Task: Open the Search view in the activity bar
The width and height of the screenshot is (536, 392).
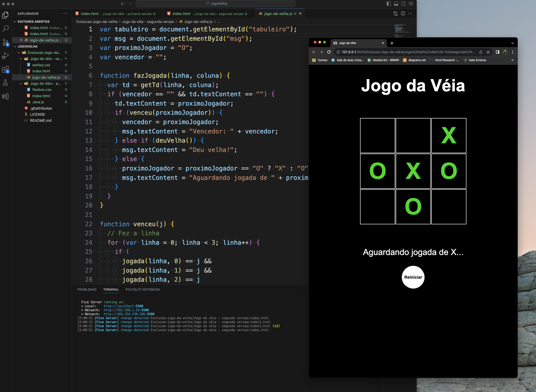Action: (x=6, y=29)
